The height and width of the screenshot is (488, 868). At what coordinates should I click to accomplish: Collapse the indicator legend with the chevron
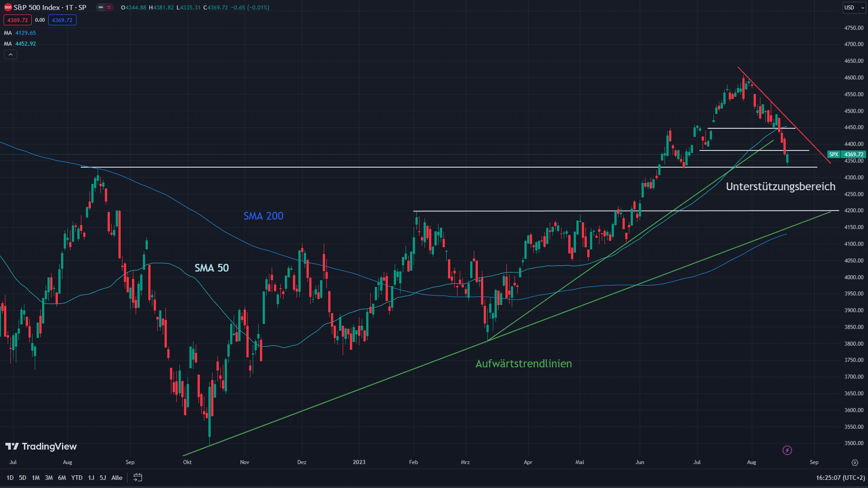[x=10, y=55]
